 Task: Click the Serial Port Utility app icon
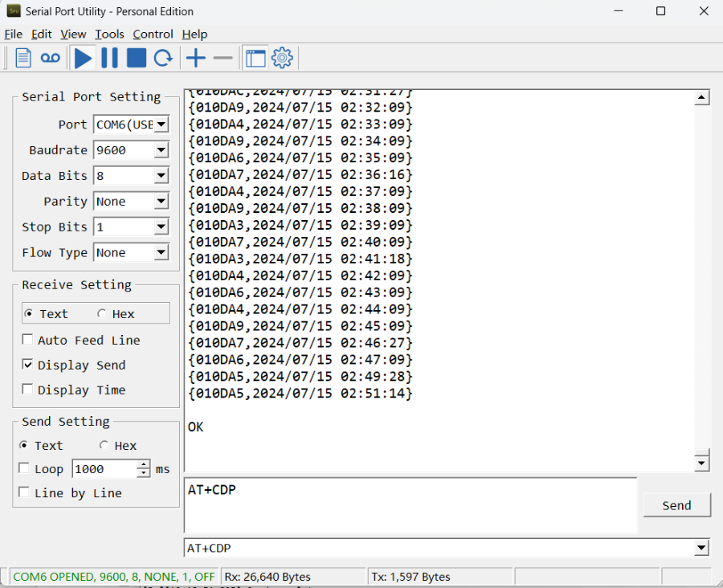click(14, 11)
